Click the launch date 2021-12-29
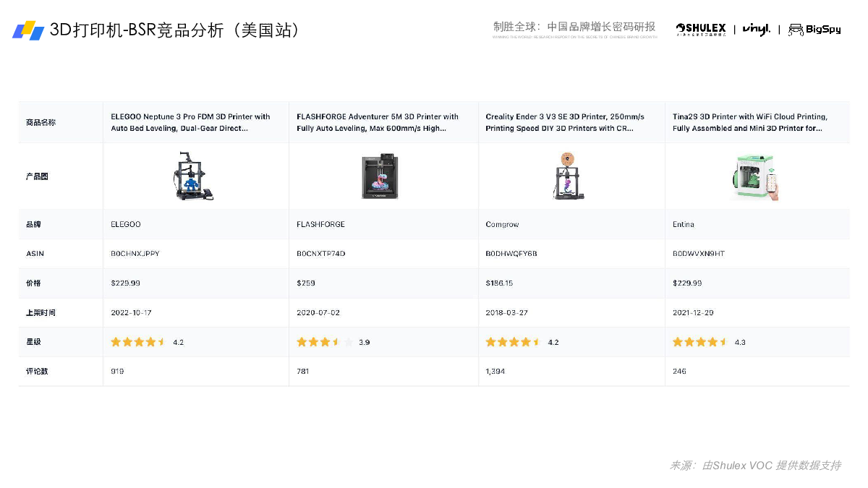The image size is (868, 488). [694, 313]
